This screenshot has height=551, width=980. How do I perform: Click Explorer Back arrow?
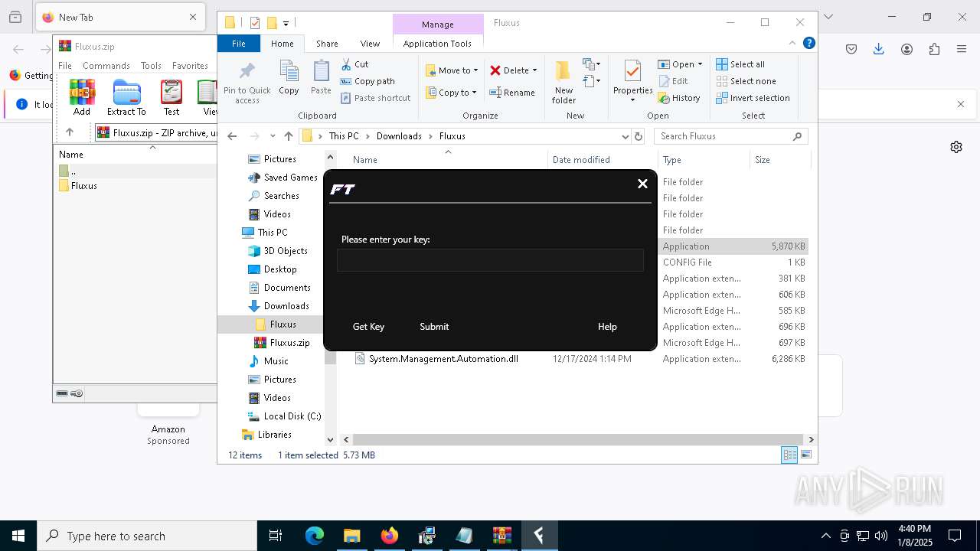pos(232,136)
